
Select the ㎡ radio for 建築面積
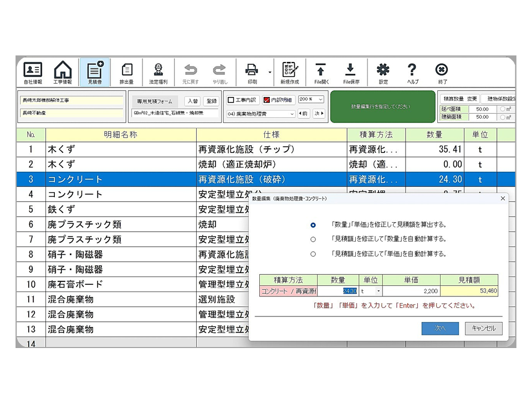pyautogui.click(x=503, y=117)
